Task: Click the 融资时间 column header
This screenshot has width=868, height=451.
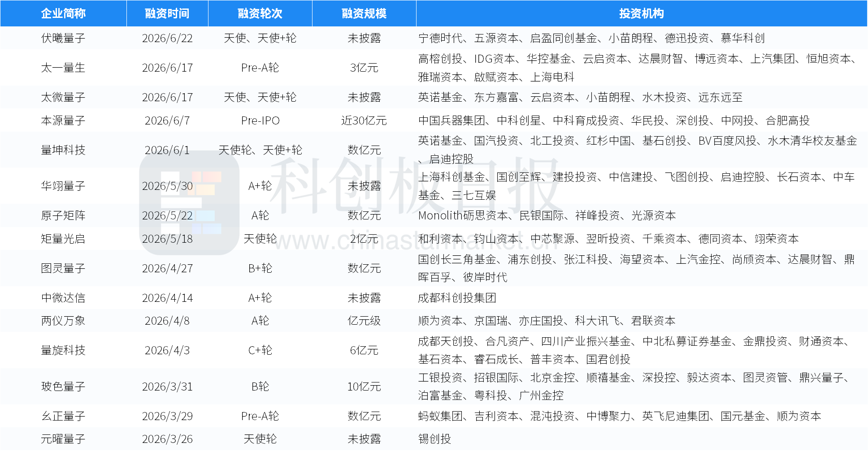Action: pos(167,13)
